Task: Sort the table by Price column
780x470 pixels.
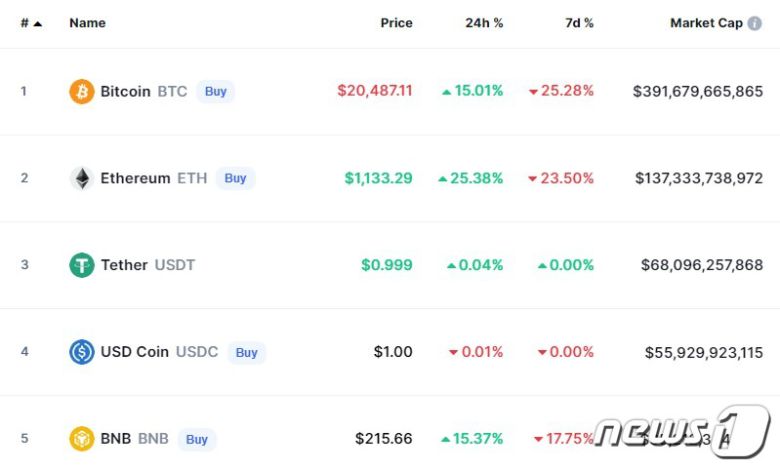Action: point(396,23)
